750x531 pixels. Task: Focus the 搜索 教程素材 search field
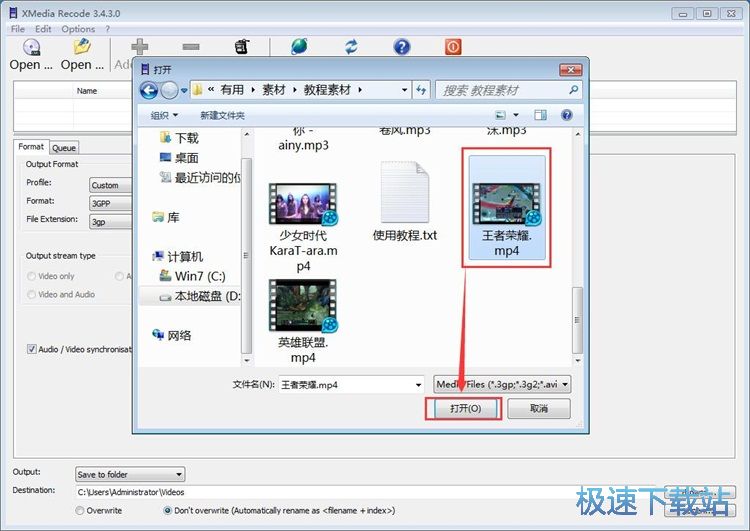pos(502,90)
